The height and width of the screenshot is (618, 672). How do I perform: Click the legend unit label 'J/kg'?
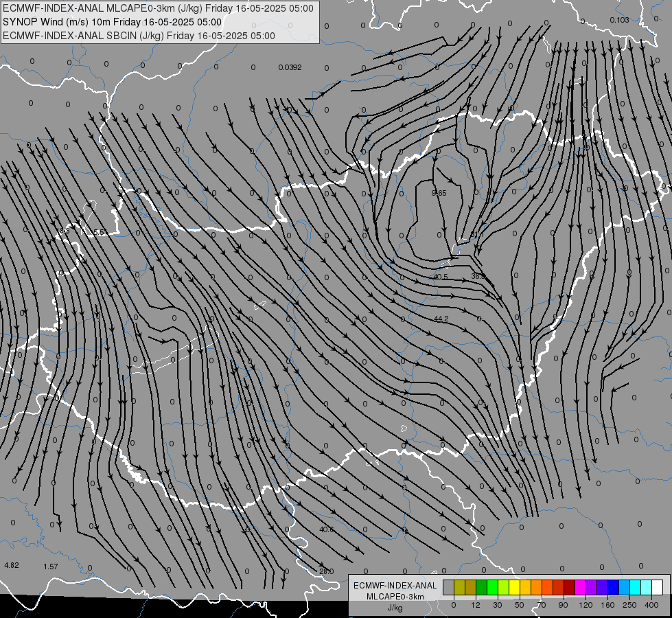click(x=395, y=608)
